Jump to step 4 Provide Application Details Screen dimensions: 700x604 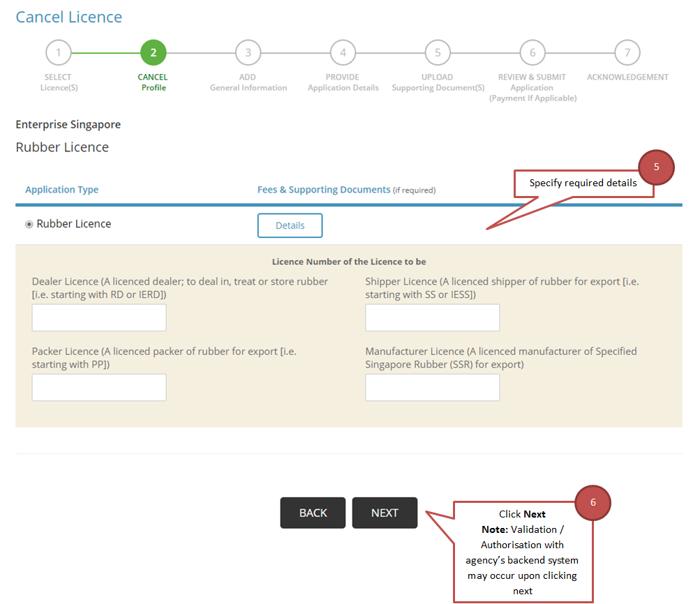pos(343,52)
